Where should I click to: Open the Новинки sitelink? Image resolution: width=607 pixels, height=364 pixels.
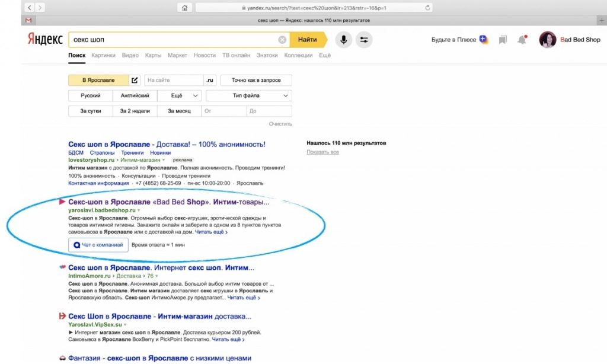pos(160,152)
